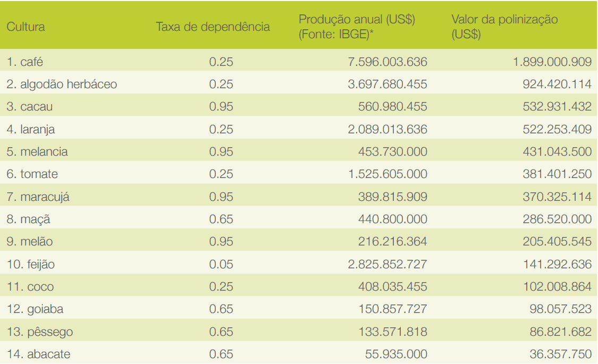Click the 'Taxa de dependência' column header
This screenshot has height=364, width=598.
click(213, 27)
